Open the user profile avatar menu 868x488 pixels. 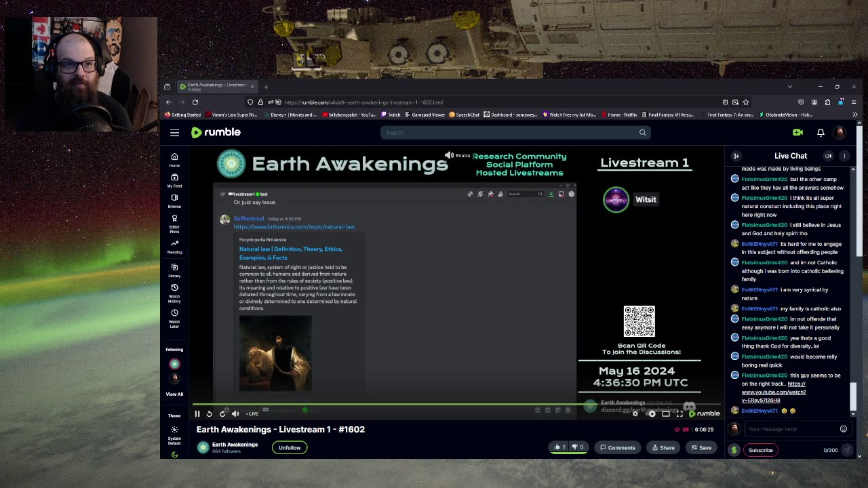(840, 132)
